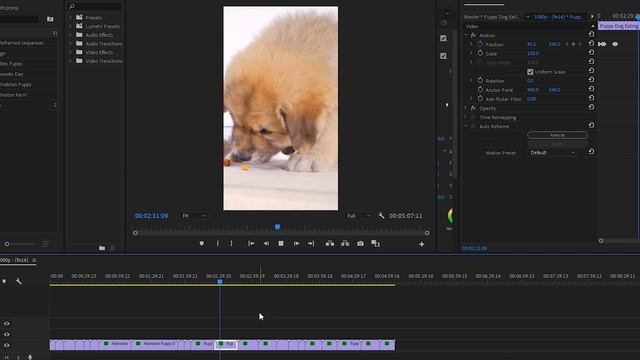Reset the Position parameter
The image size is (640, 360).
[591, 43]
